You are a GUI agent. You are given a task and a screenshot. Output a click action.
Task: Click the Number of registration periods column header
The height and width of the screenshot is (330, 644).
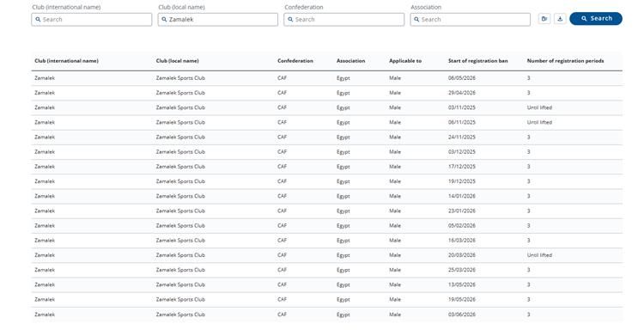(566, 61)
